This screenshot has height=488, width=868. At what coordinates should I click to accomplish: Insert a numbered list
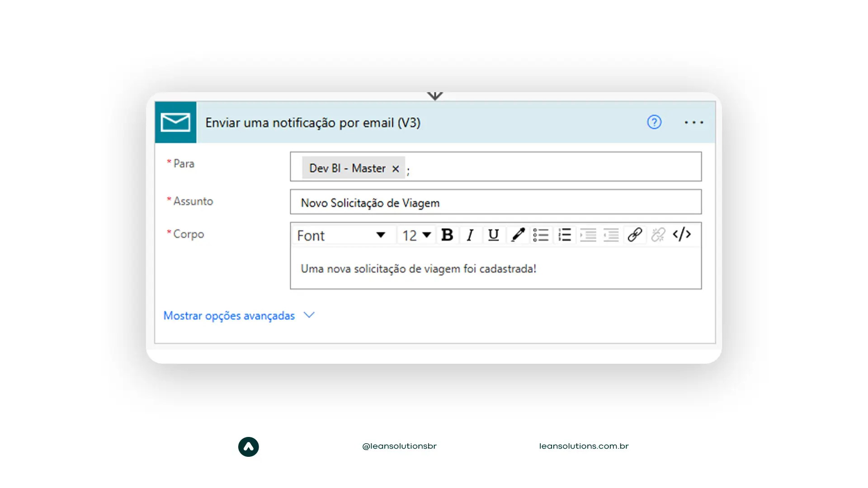[564, 235]
